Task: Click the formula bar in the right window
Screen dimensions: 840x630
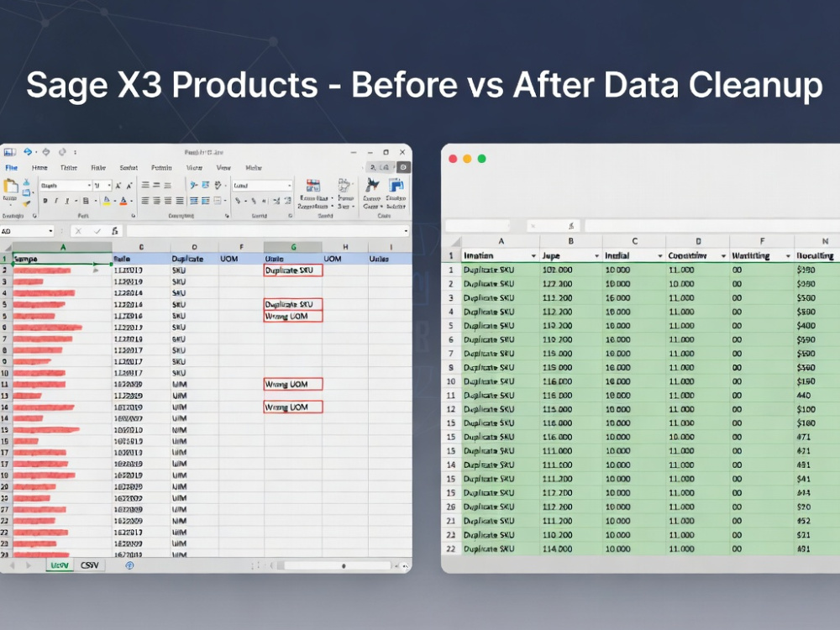Action: (712, 225)
